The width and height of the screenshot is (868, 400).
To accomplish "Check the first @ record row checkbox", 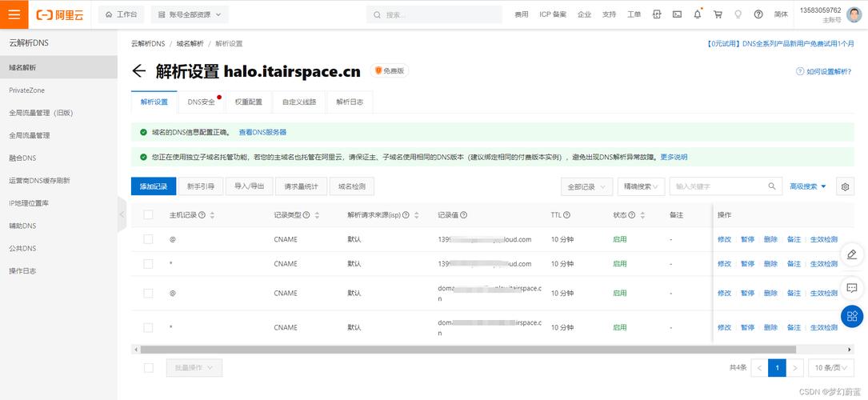I will click(x=148, y=239).
